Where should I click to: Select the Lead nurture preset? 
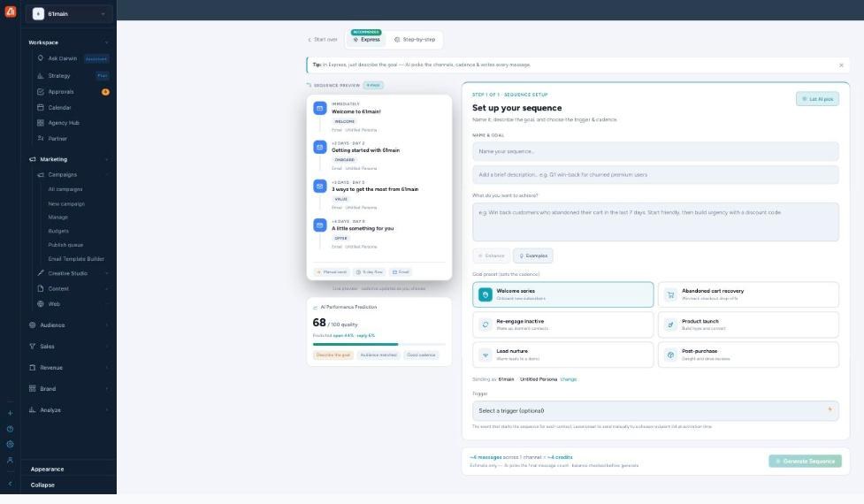pyautogui.click(x=562, y=355)
